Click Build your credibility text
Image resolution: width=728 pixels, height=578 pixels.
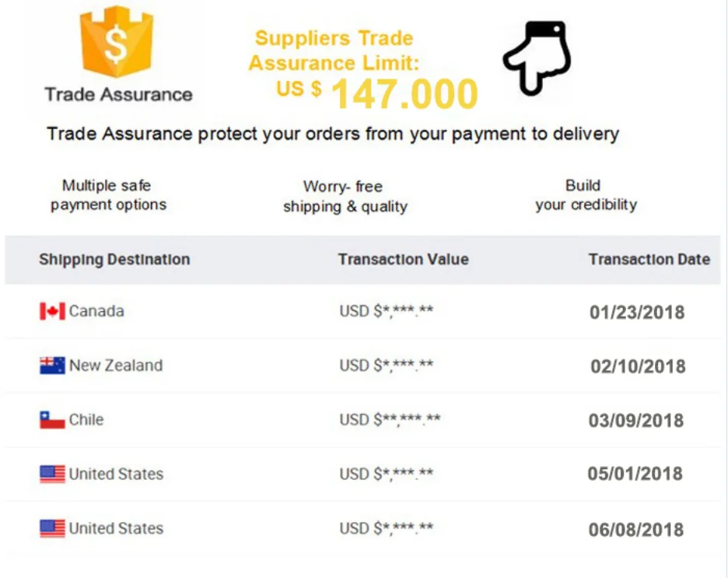pos(585,195)
